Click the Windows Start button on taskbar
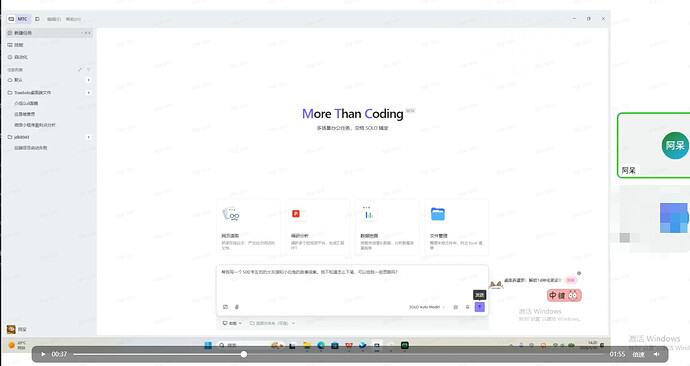The height and width of the screenshot is (366, 690). (208, 345)
